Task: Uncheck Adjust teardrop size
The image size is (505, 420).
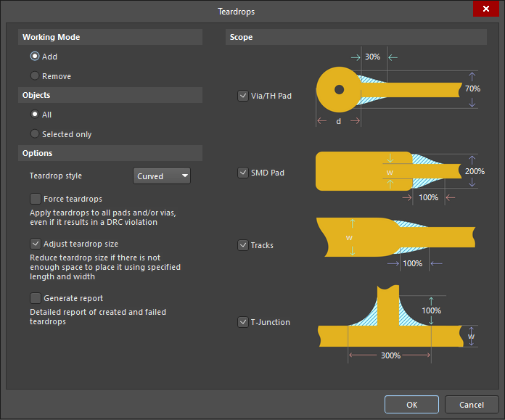Action: [36, 244]
